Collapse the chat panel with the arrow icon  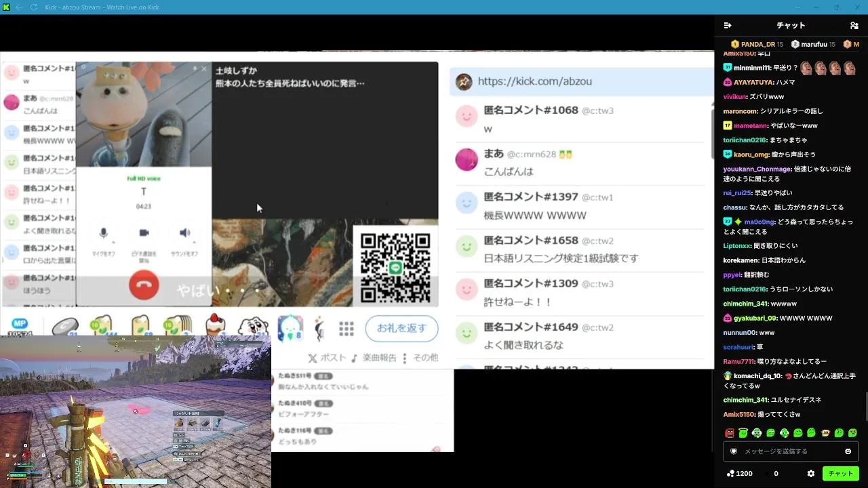[x=728, y=25]
